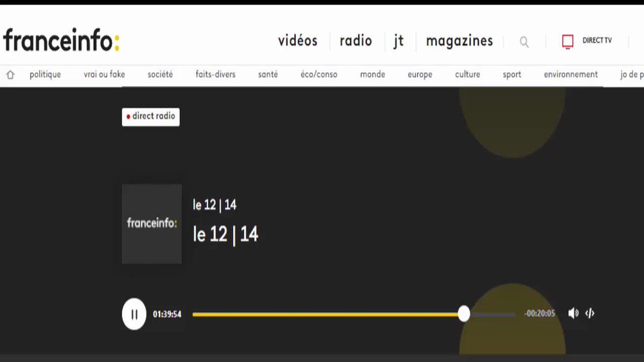Open embed code icon in player
Screen dimensions: 644x362
(590, 313)
